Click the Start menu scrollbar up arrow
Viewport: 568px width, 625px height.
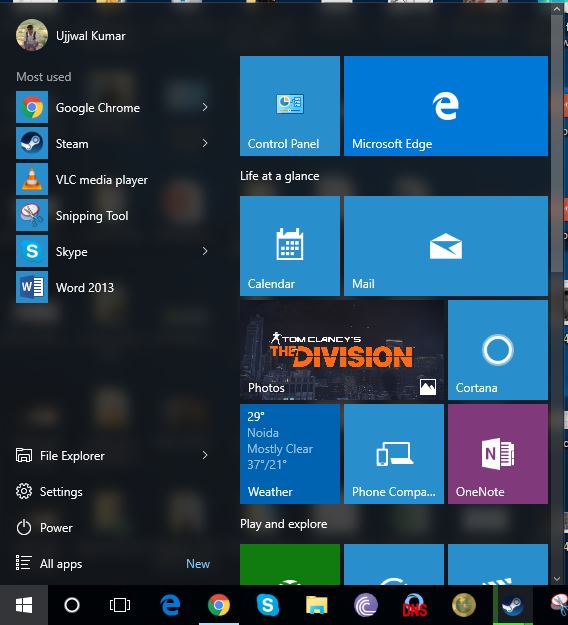coord(556,9)
